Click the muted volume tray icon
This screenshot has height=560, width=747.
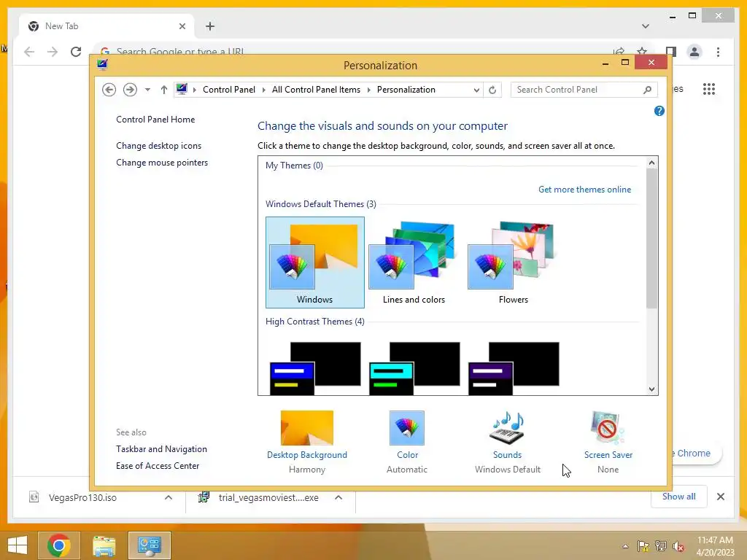tap(678, 546)
